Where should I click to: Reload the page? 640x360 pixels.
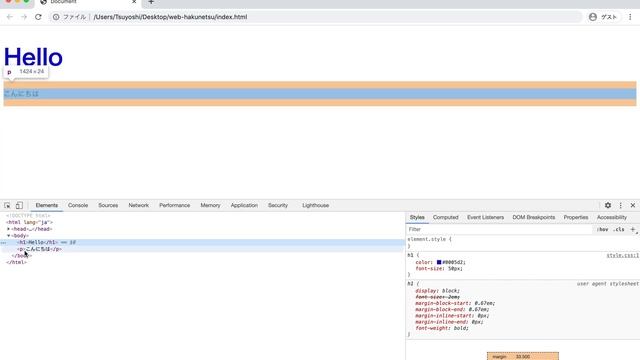click(38, 17)
